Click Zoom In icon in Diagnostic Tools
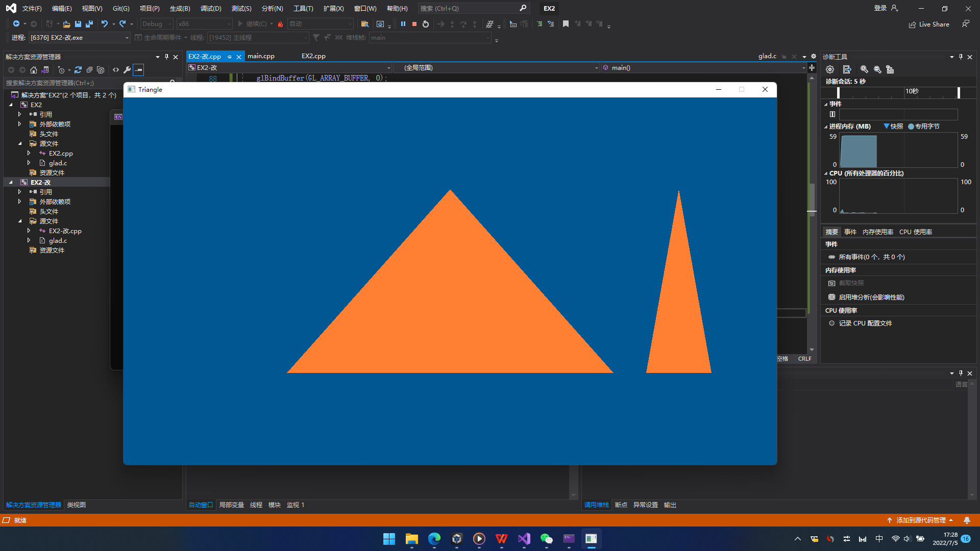980x551 pixels. (864, 69)
